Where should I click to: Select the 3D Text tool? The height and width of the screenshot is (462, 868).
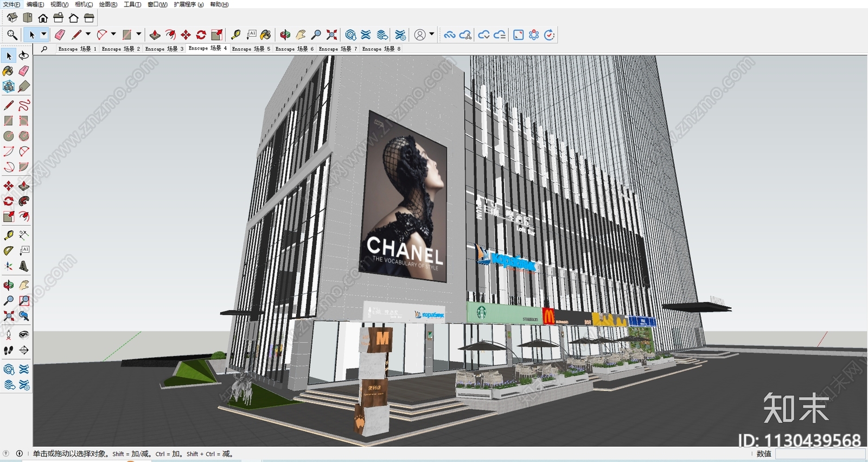[x=24, y=266]
